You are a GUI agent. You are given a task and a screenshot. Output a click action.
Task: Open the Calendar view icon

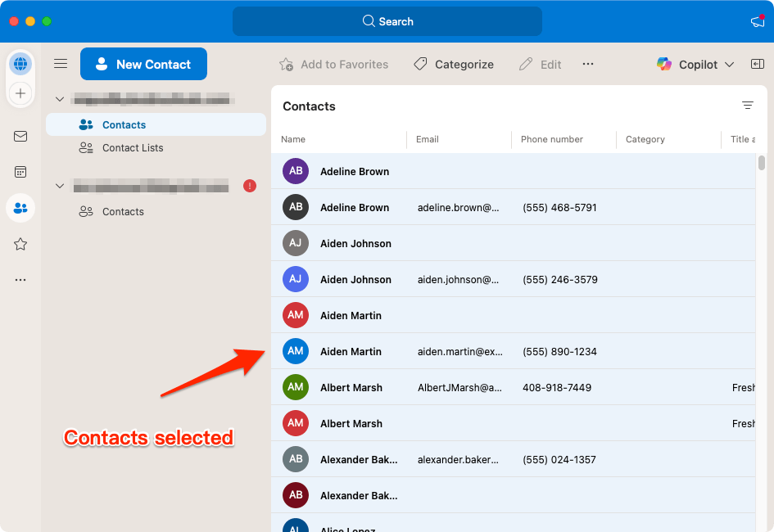coord(20,172)
